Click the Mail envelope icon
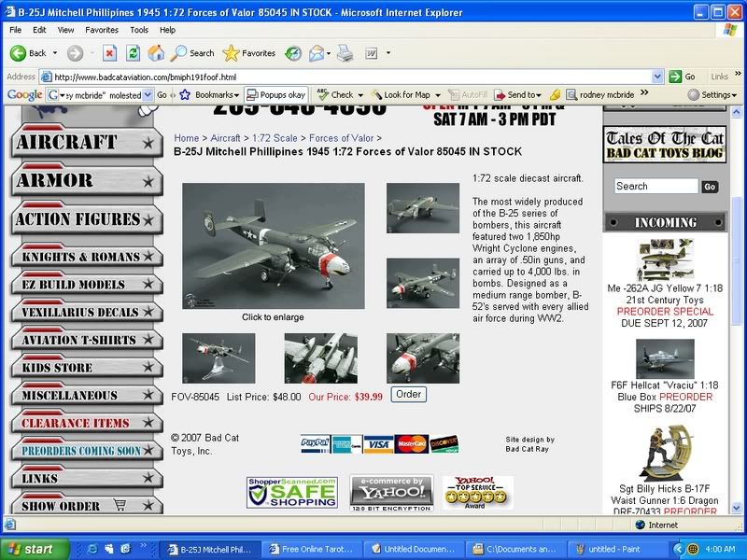This screenshot has height=560, width=747. click(x=317, y=53)
